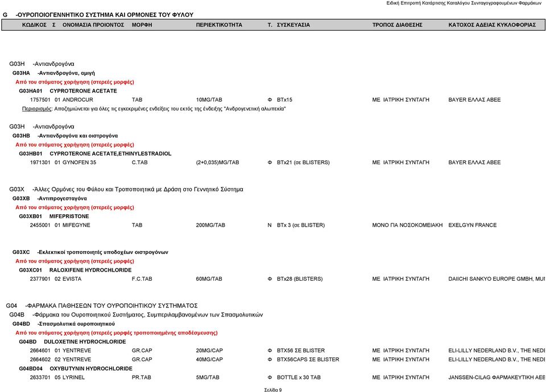Click the ΠΕΡΙΕΚΤΙΚΟΤΗΤΑ column header
546x392 pixels.
[219, 25]
